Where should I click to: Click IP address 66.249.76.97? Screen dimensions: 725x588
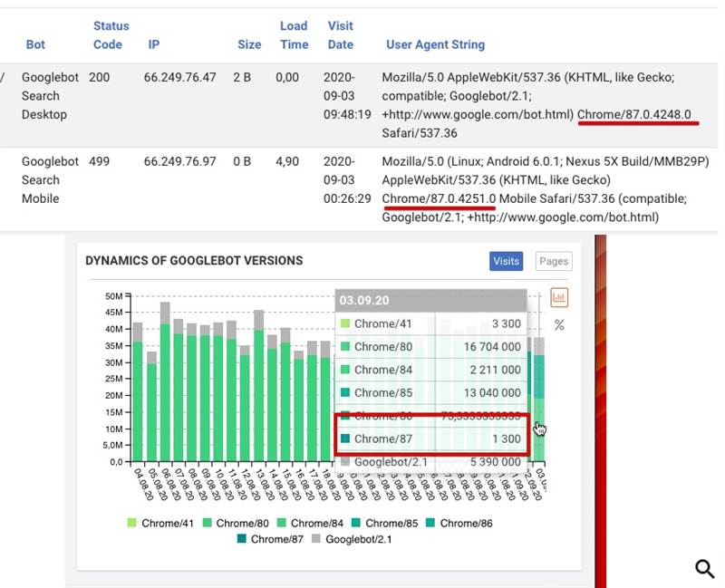point(179,161)
